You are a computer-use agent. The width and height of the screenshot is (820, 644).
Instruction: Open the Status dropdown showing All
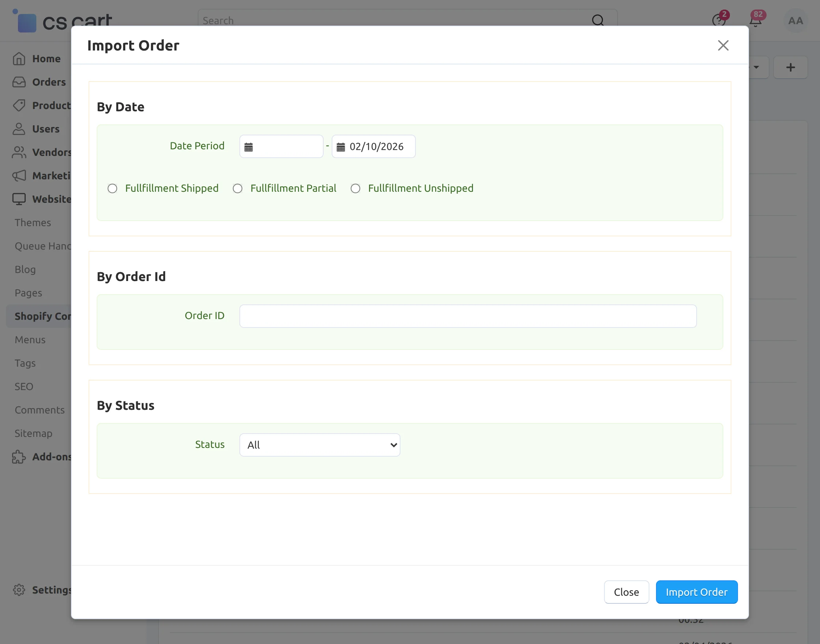click(x=320, y=445)
